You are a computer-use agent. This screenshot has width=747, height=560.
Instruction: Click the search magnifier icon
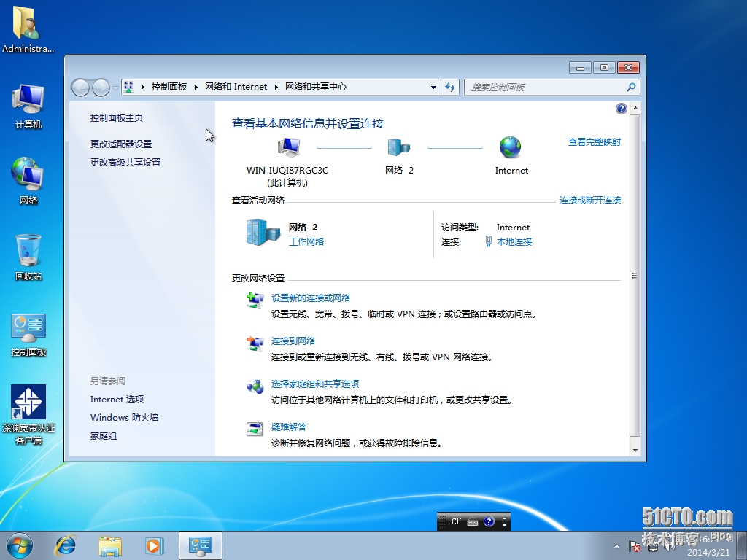631,87
